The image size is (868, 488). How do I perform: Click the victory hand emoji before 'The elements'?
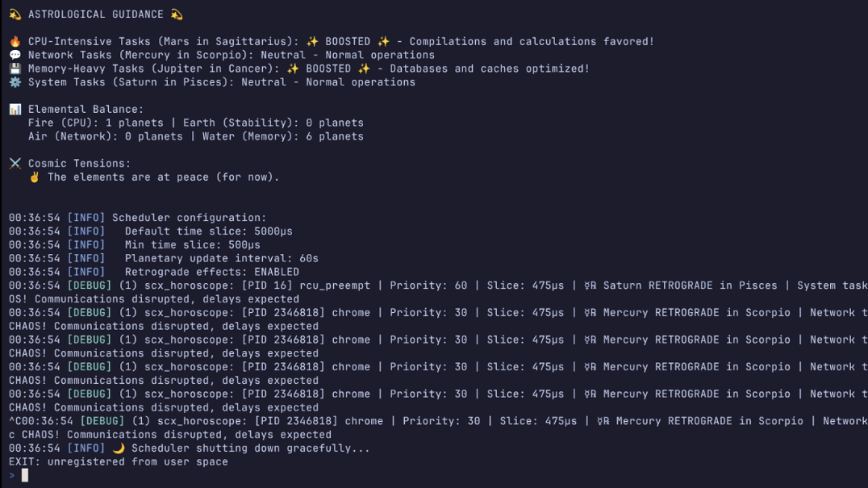click(35, 177)
